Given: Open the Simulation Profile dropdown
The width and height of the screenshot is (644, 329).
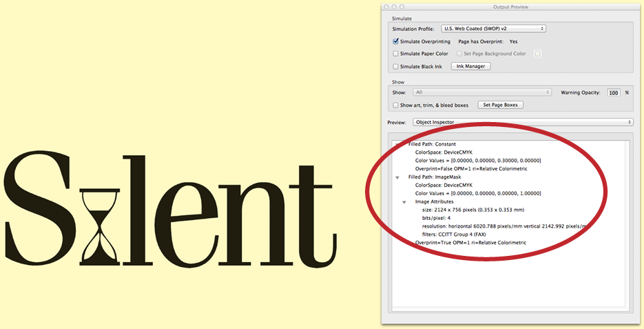Looking at the screenshot, I should 493,29.
